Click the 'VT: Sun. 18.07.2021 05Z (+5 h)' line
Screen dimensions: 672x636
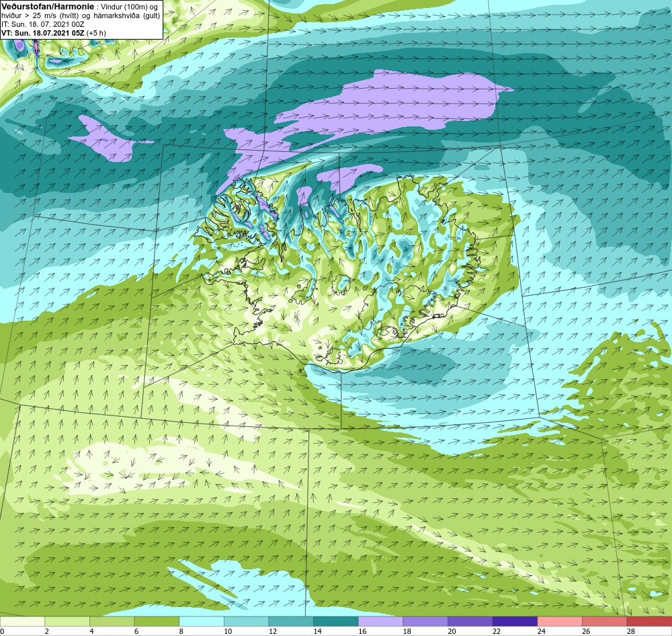(54, 33)
